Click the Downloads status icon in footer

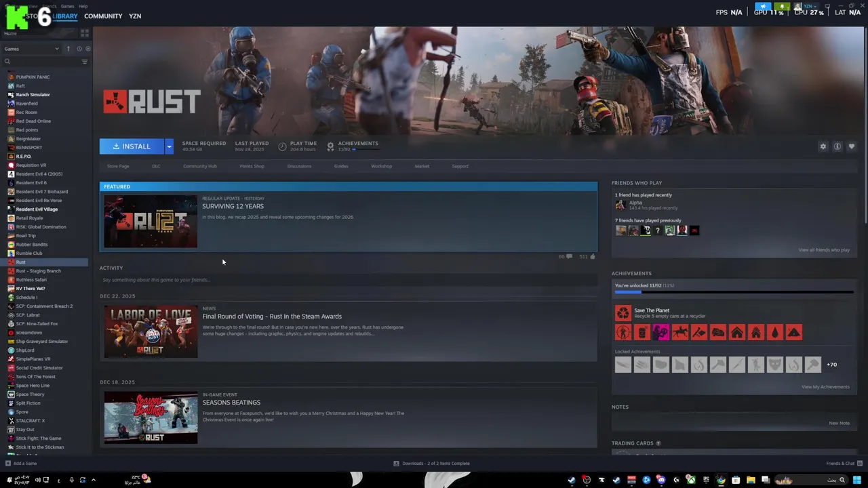[x=397, y=464]
